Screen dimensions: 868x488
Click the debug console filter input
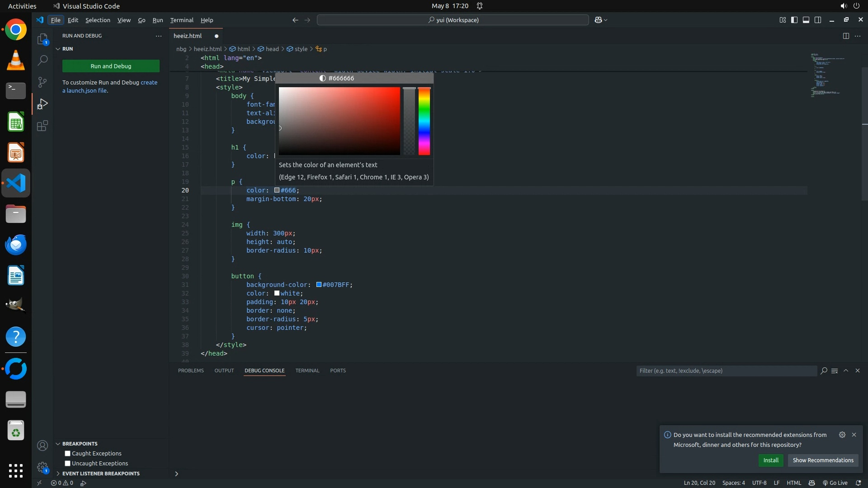point(726,371)
